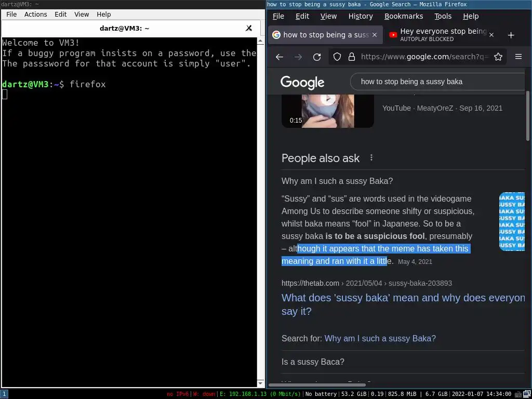Click the Google search box
The height and width of the screenshot is (399, 532).
pos(437,82)
